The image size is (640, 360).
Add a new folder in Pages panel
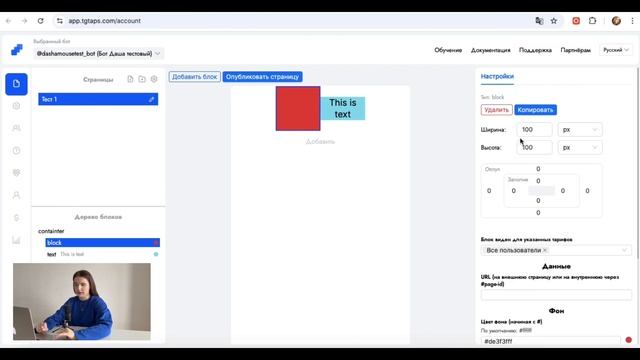(142, 79)
